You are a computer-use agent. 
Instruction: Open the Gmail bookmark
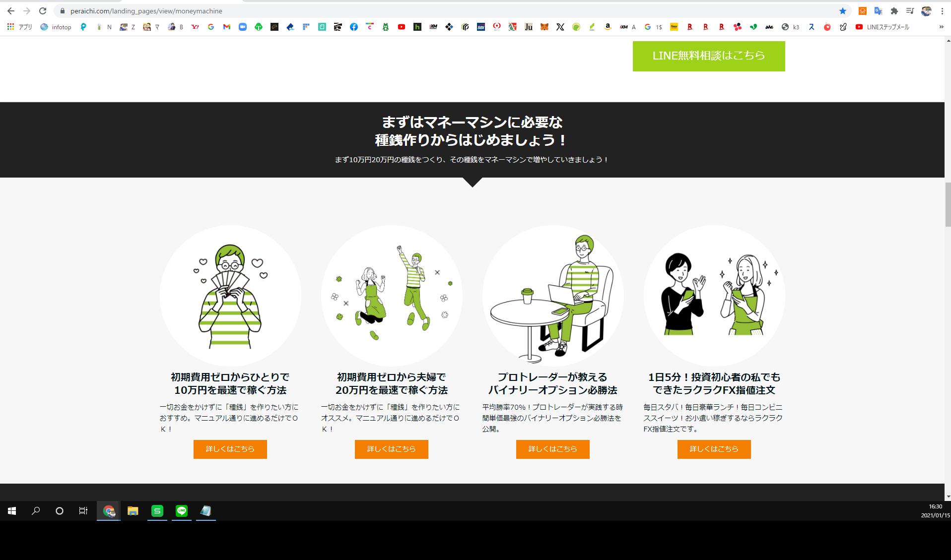[227, 27]
